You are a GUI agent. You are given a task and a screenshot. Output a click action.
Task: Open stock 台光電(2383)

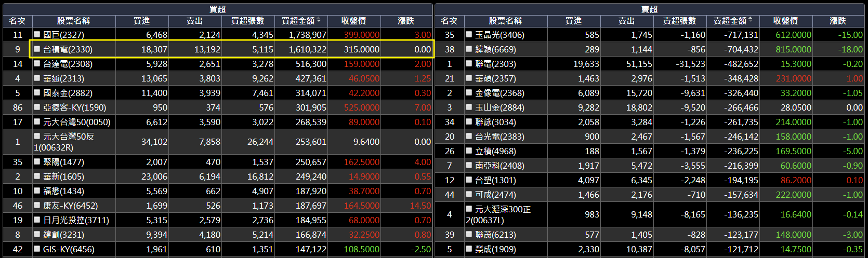499,137
